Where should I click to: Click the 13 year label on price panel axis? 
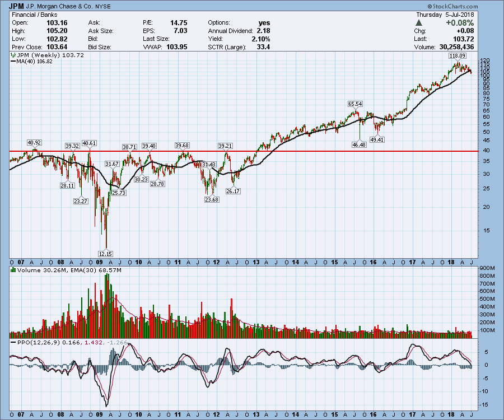[256, 262]
